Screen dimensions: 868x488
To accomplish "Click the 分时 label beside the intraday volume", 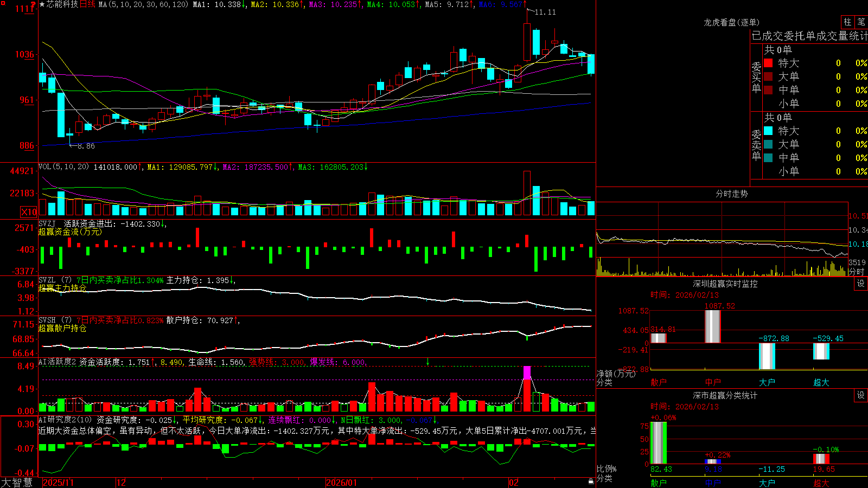I will point(856,272).
